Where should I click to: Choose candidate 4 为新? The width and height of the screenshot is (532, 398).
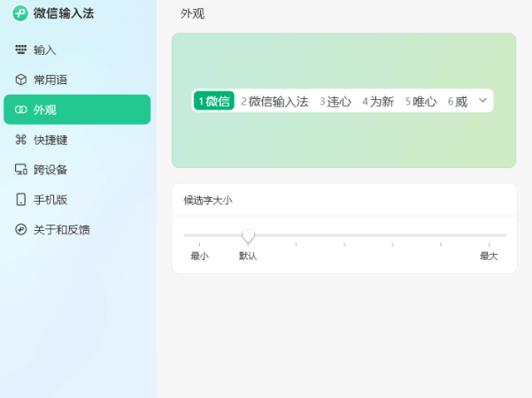pos(378,101)
